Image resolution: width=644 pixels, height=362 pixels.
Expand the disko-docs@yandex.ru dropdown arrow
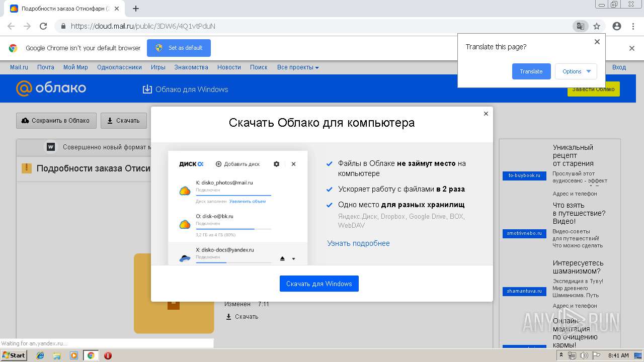[x=293, y=259]
